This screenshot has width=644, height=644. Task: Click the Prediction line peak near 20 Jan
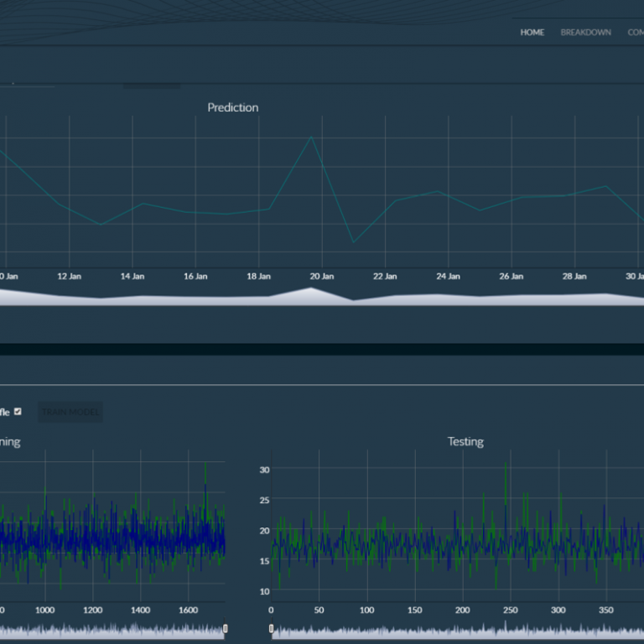tap(312, 137)
